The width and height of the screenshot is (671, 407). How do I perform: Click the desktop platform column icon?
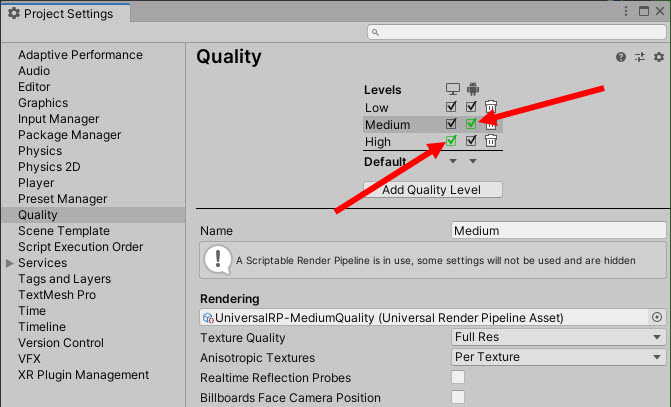click(x=452, y=89)
